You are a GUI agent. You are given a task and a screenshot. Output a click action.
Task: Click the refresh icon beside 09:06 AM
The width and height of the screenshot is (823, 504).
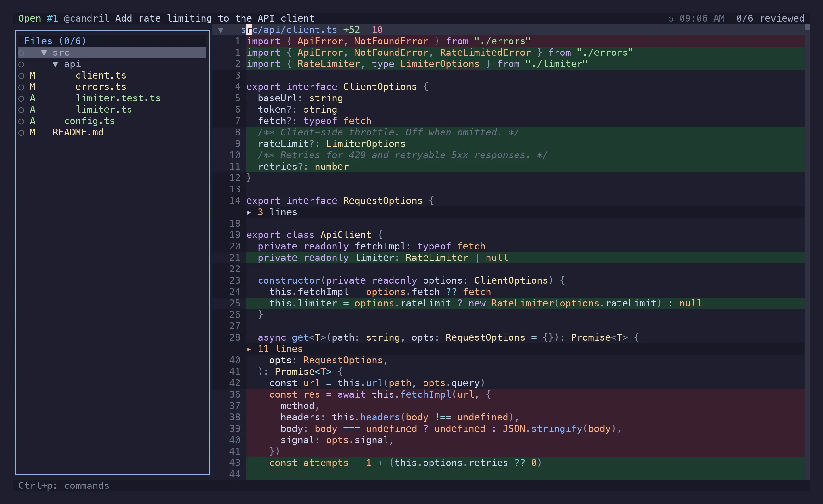670,19
